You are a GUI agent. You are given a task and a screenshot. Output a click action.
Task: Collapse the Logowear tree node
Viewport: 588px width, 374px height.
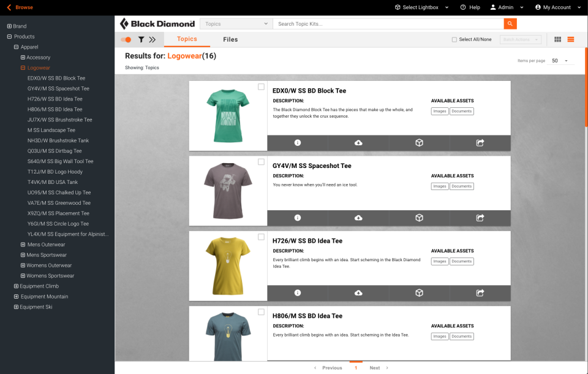pyautogui.click(x=23, y=68)
